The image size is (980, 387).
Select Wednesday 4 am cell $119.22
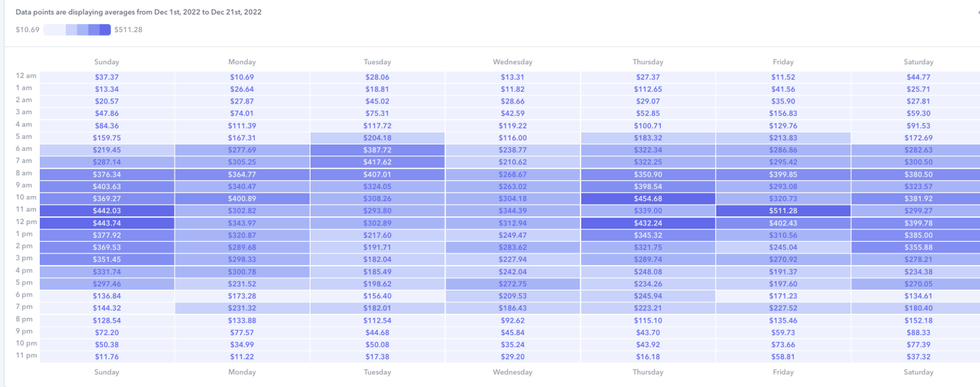[513, 126]
